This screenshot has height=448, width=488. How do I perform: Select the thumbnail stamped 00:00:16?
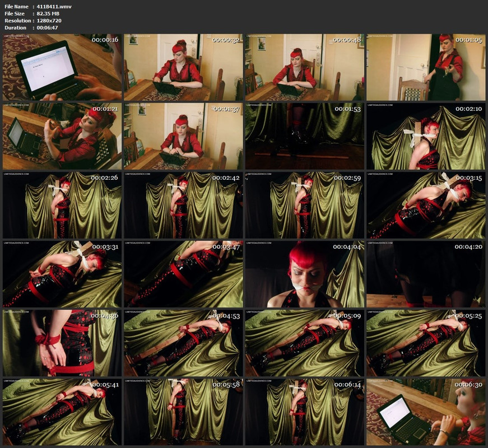click(62, 67)
